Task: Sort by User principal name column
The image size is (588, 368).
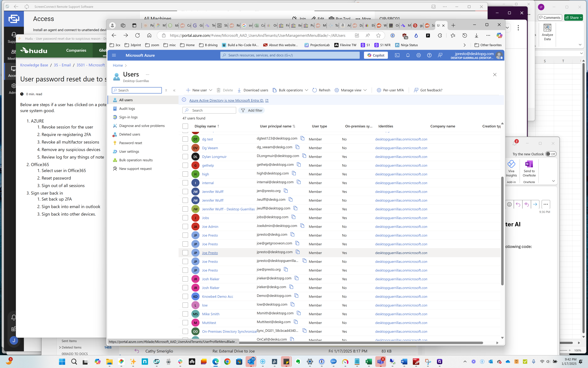Action: pyautogui.click(x=277, y=126)
